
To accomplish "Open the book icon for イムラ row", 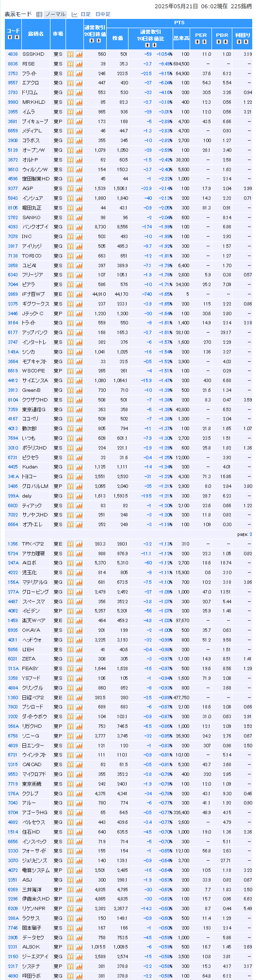I will point(70,112).
